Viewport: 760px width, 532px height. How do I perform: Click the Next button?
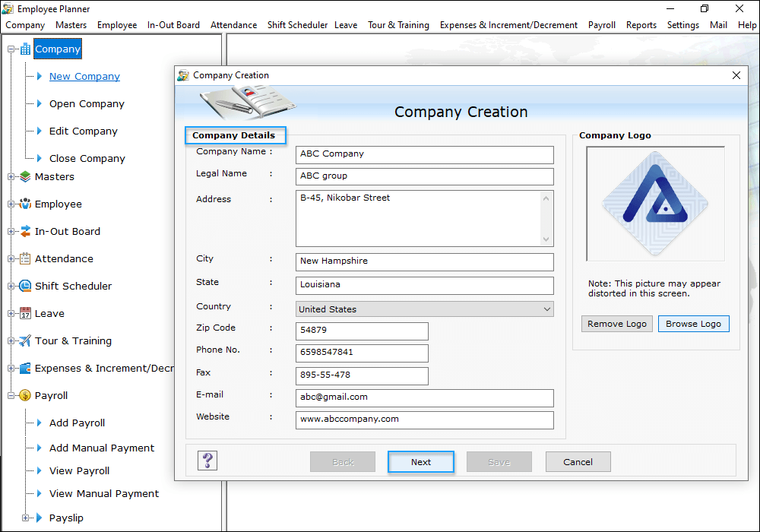pos(421,462)
